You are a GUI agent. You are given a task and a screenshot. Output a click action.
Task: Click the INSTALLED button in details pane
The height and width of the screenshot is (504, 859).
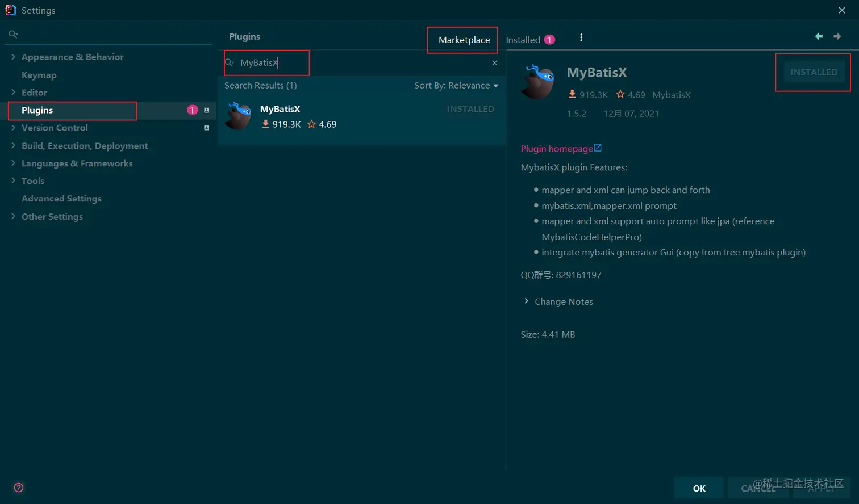click(x=814, y=72)
